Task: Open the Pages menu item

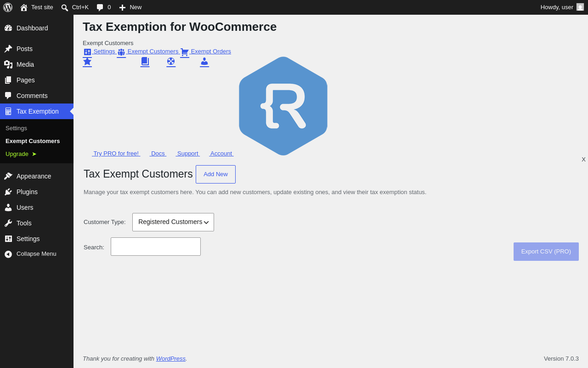Action: 37,80
